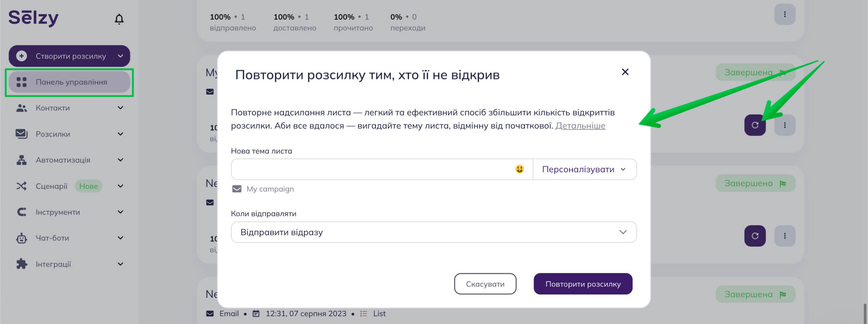Open the notifications bell
This screenshot has height=324, width=868.
pyautogui.click(x=119, y=19)
